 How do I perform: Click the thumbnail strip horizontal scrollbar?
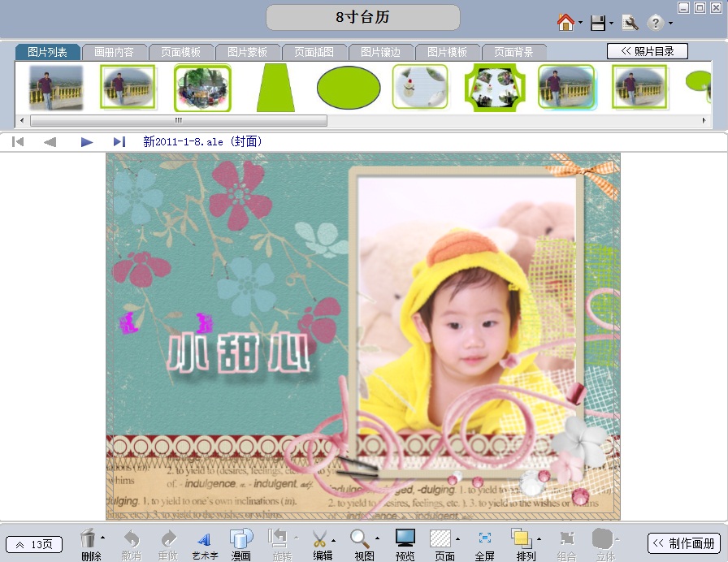179,120
